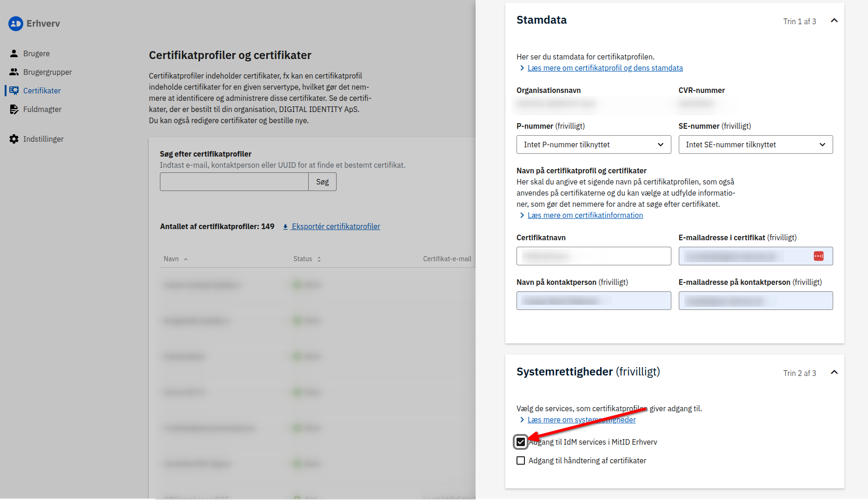Click the MitID Erhverv logo icon
This screenshot has width=868, height=500.
pos(16,24)
